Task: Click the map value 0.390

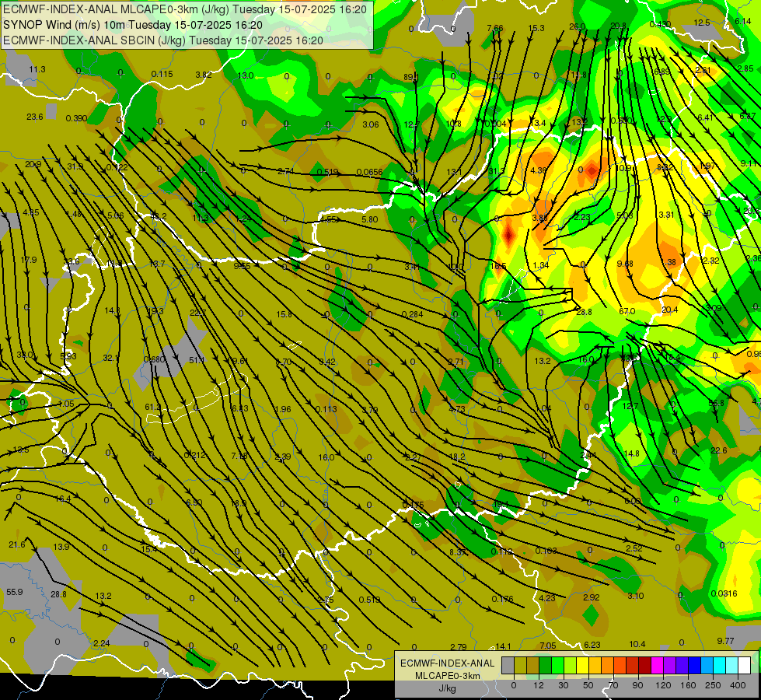Action: [76, 118]
